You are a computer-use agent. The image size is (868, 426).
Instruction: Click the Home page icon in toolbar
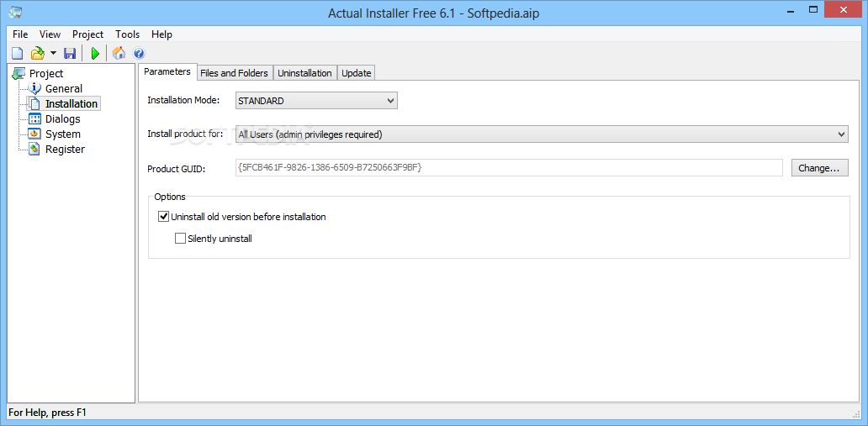119,53
